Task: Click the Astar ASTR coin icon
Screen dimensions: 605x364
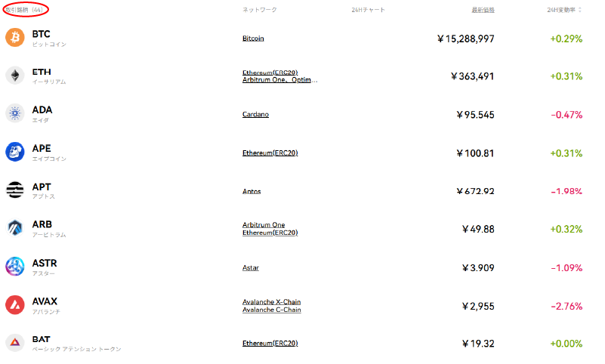Action: 15,267
